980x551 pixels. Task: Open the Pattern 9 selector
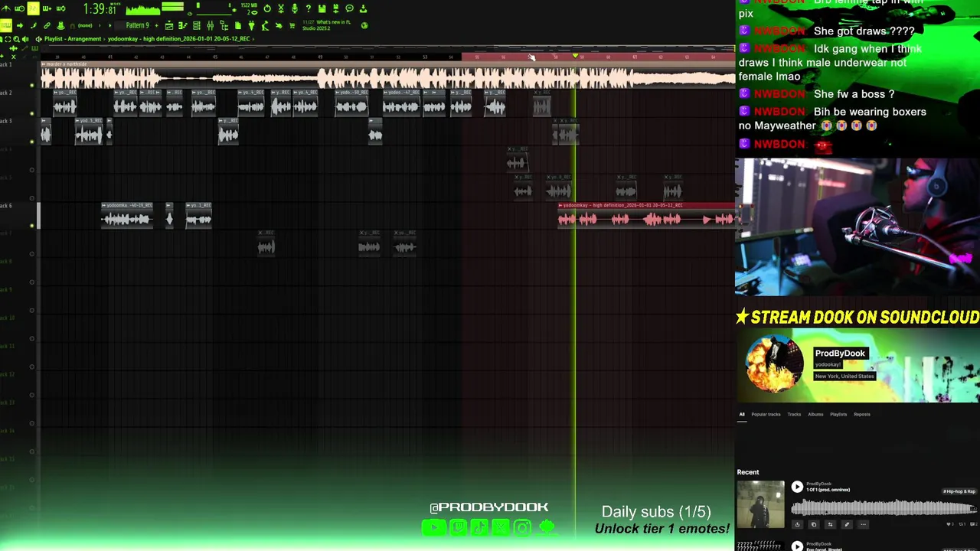click(137, 25)
